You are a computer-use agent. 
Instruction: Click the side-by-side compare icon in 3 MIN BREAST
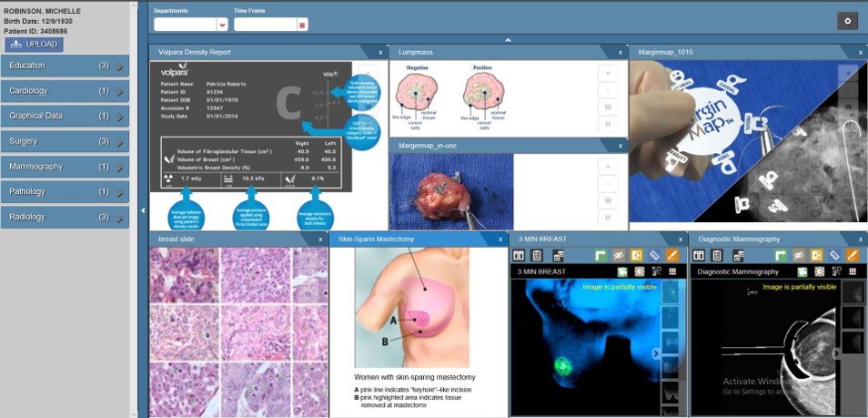point(519,256)
